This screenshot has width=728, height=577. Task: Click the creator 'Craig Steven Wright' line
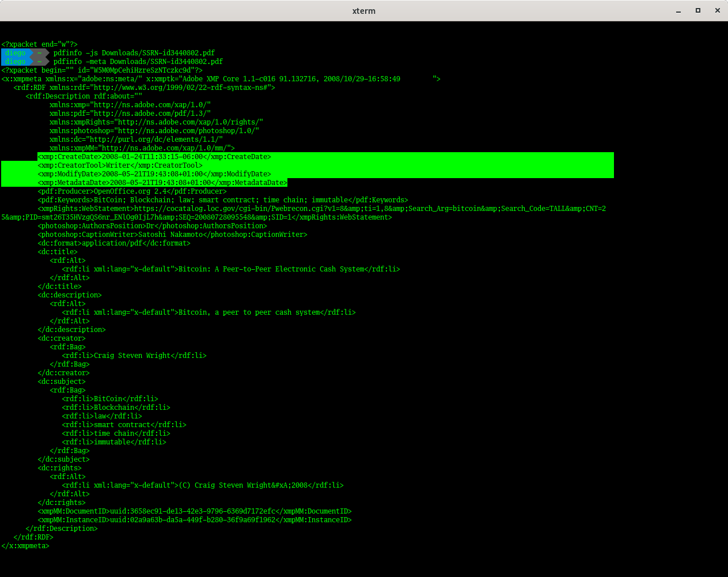coord(134,356)
